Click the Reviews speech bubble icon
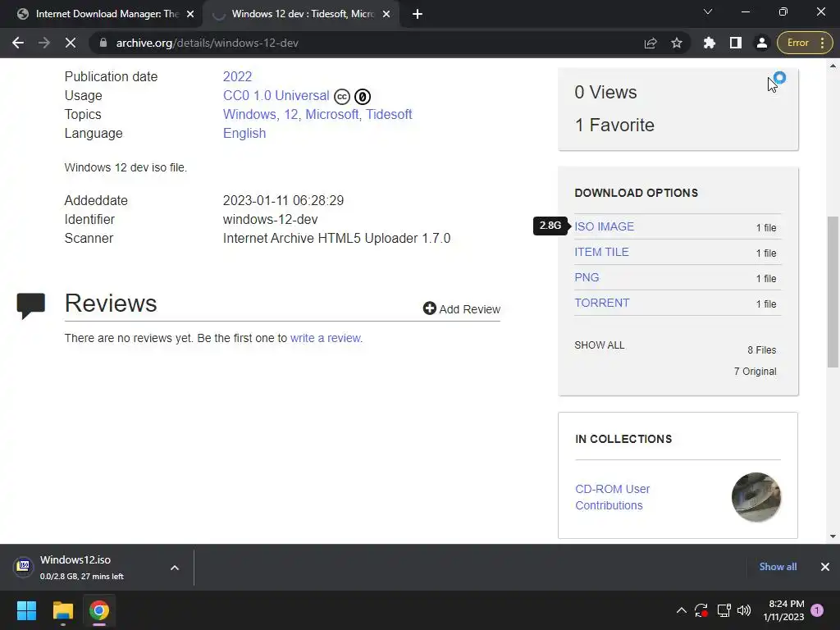Screen dimensions: 840x630 pos(31,305)
